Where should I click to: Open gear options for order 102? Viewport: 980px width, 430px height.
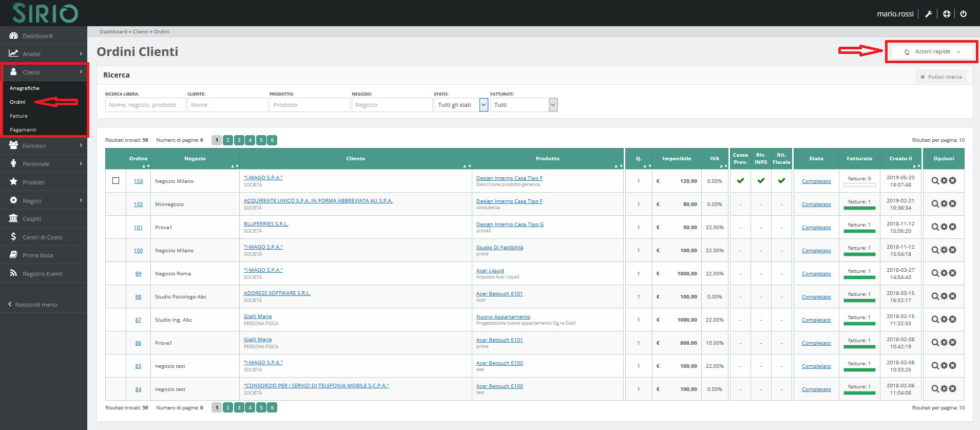[x=944, y=204]
